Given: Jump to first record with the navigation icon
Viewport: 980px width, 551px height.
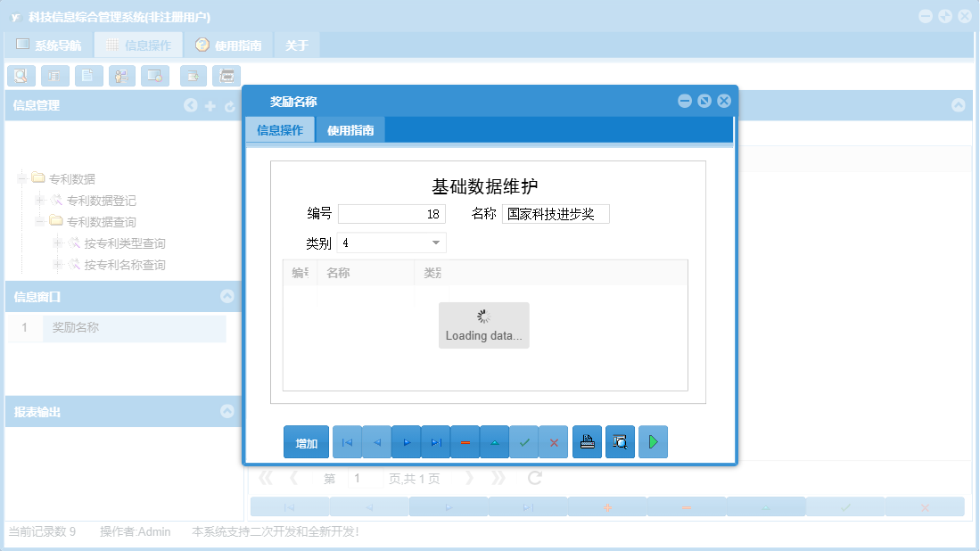Looking at the screenshot, I should coord(347,441).
